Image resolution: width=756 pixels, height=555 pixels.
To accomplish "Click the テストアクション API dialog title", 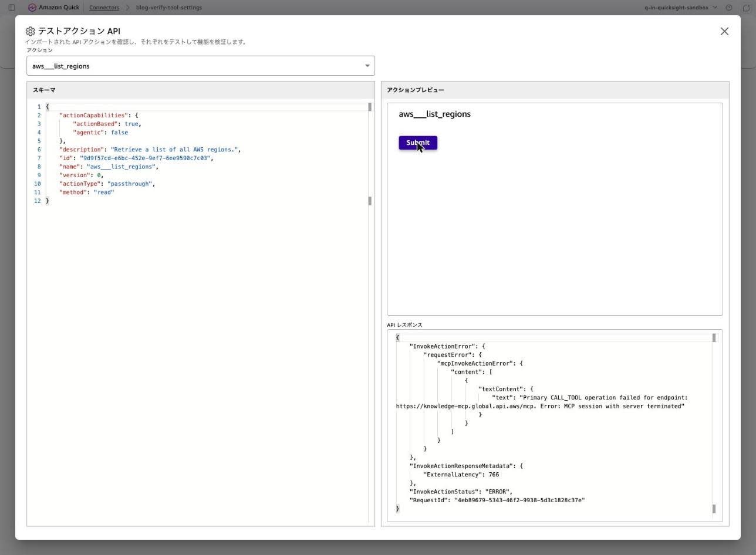I will (79, 31).
